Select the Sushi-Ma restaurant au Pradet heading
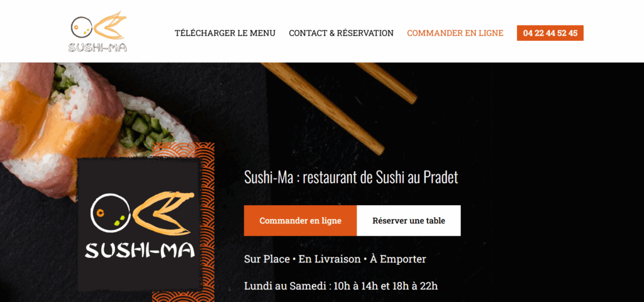Screen dimensions: 644x302 pyautogui.click(x=351, y=177)
